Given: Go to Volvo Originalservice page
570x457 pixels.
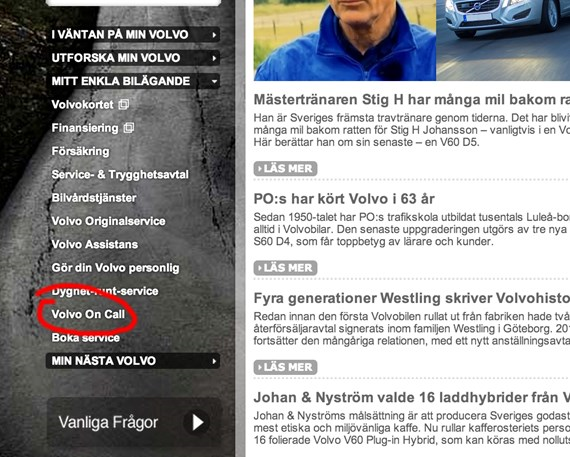Looking at the screenshot, I should click(x=108, y=221).
